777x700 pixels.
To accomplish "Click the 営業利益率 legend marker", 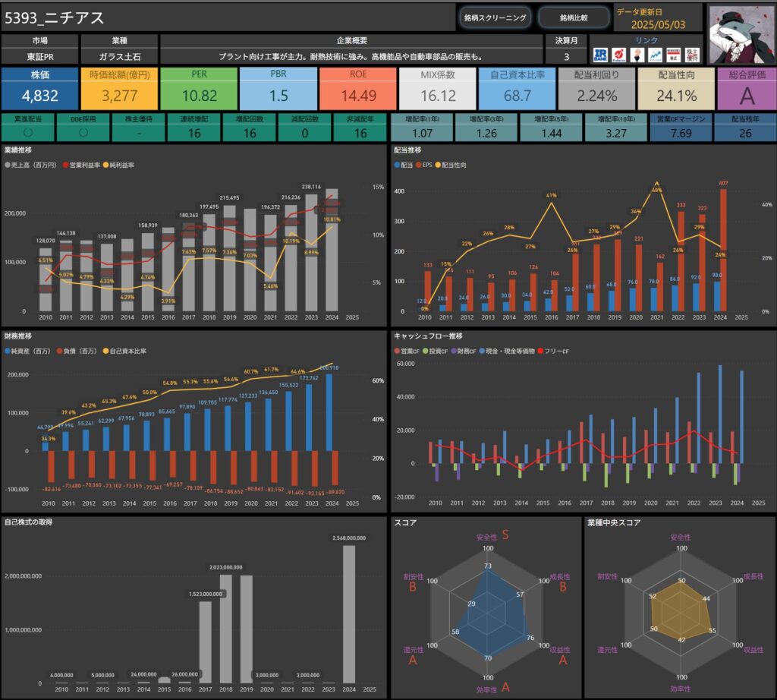I will (65, 165).
